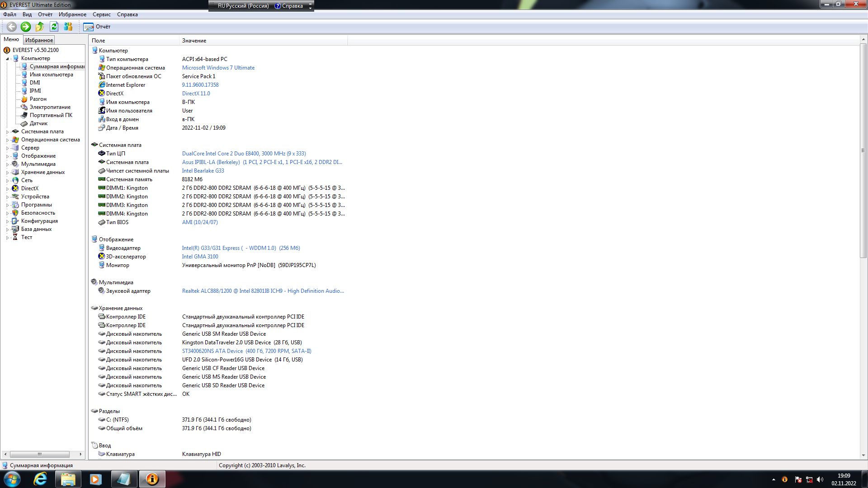This screenshot has width=868, height=488.
Task: Open the Microsoft Windows 7 Ultimate link
Action: click(x=218, y=68)
